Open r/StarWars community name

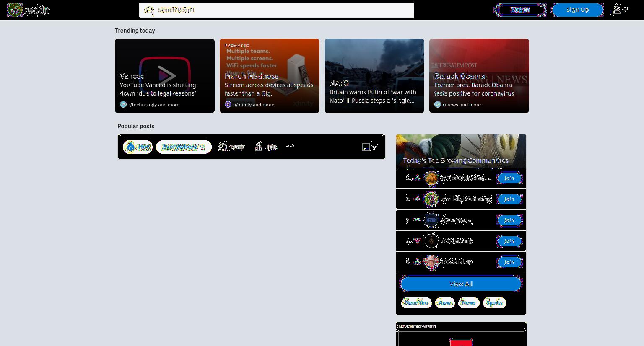[x=457, y=220]
